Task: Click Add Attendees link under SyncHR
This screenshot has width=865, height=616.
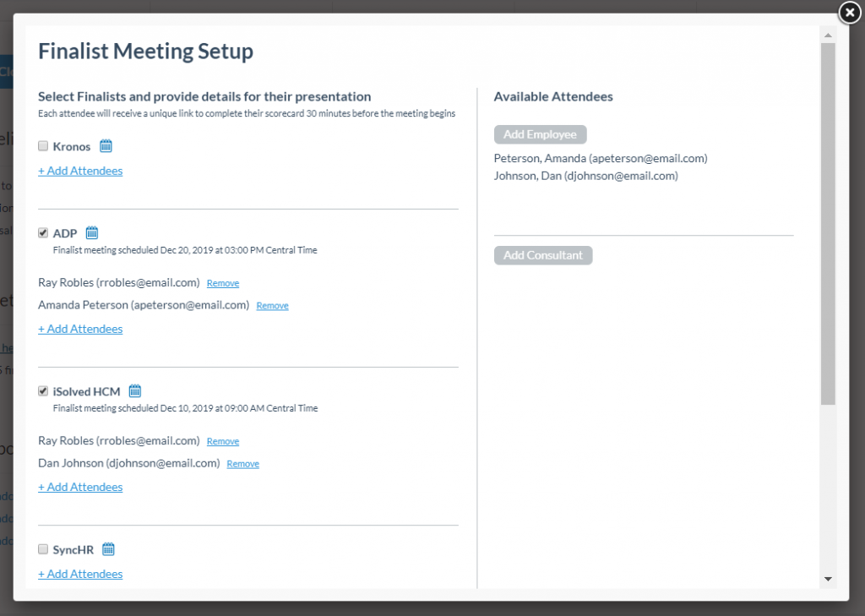Action: pyautogui.click(x=80, y=574)
